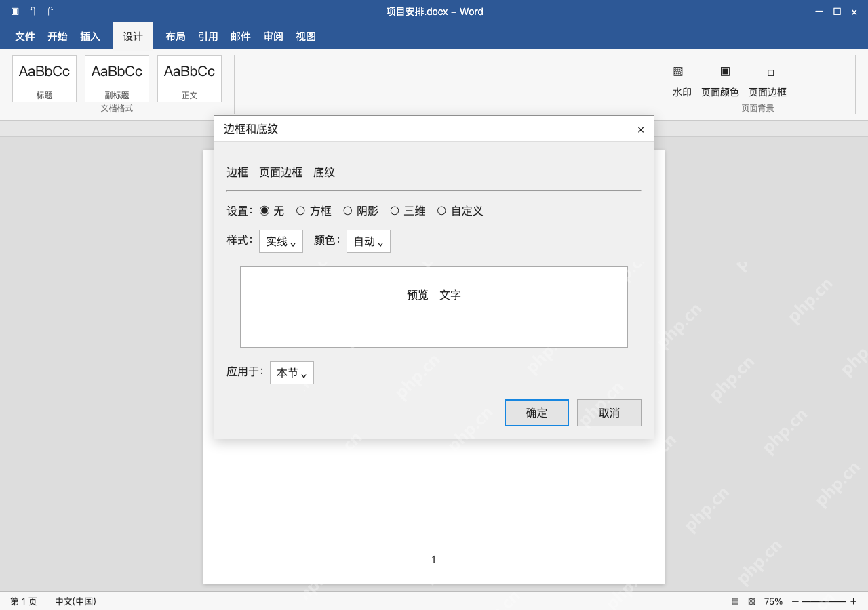Image resolution: width=868 pixels, height=610 pixels.
Task: Switch to the 底纹 tab in the dialog
Action: pyautogui.click(x=324, y=172)
